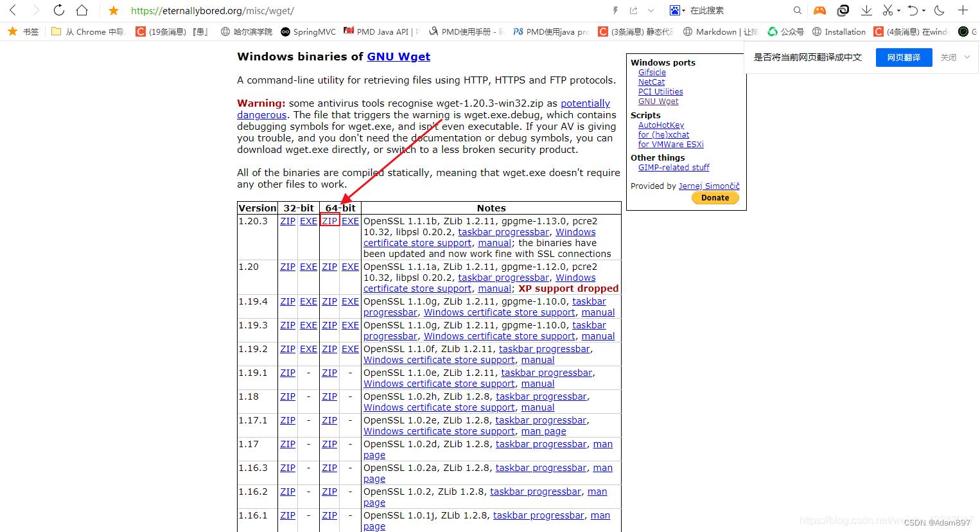Open the Markdown bookmark
Viewport: 980px width, 532px height.
pyautogui.click(x=721, y=31)
